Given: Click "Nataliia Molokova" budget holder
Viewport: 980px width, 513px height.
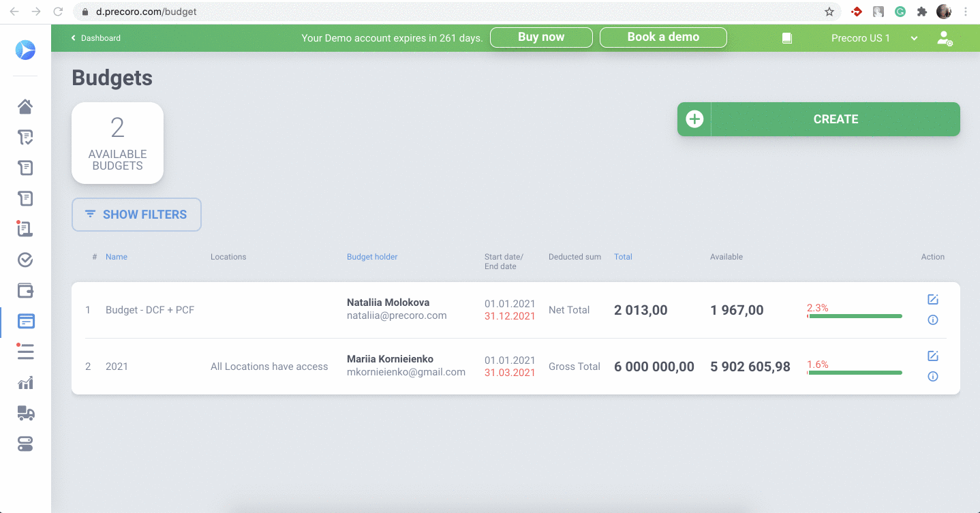Looking at the screenshot, I should click(388, 302).
